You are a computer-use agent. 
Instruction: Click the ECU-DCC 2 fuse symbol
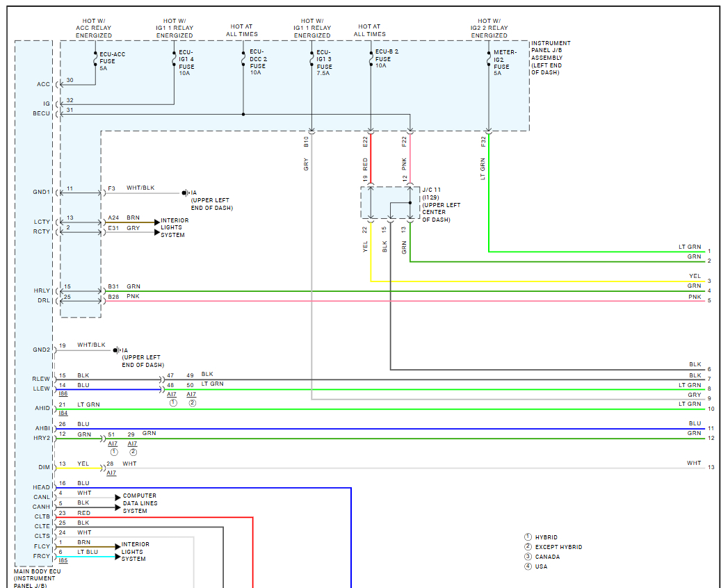click(243, 60)
